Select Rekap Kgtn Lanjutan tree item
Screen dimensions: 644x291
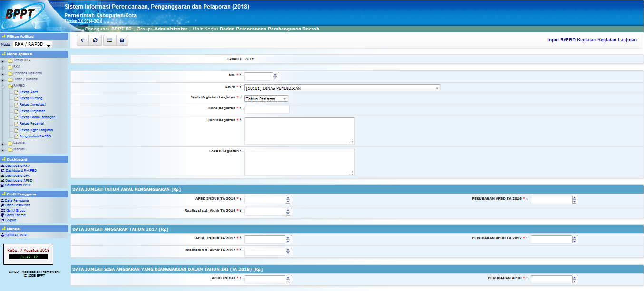tap(36, 130)
